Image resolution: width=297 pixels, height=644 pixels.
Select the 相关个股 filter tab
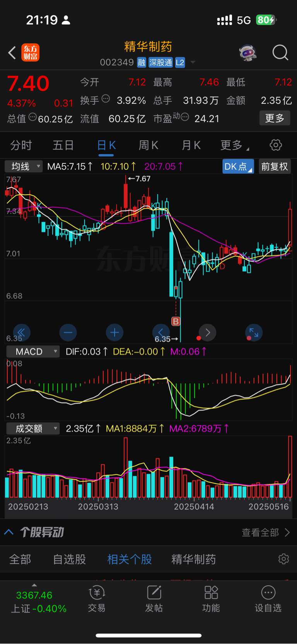tap(130, 559)
